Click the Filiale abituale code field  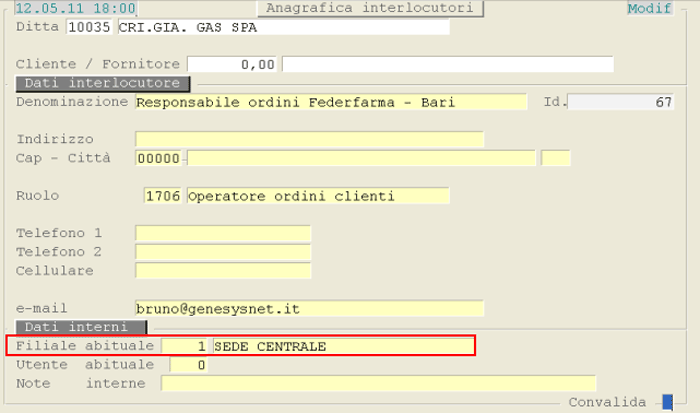tap(186, 346)
